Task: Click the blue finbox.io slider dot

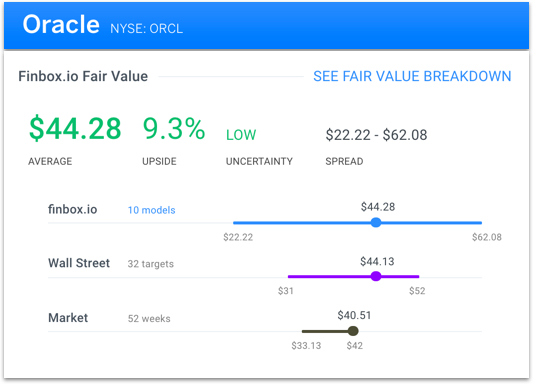Action: [376, 223]
